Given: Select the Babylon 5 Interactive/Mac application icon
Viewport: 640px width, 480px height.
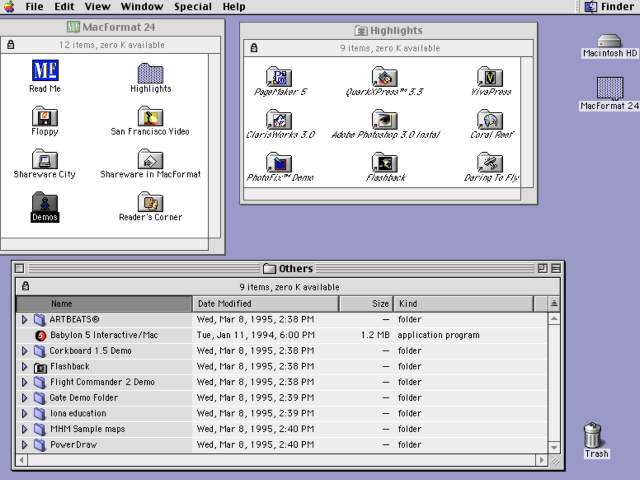Looking at the screenshot, I should click(40, 336).
